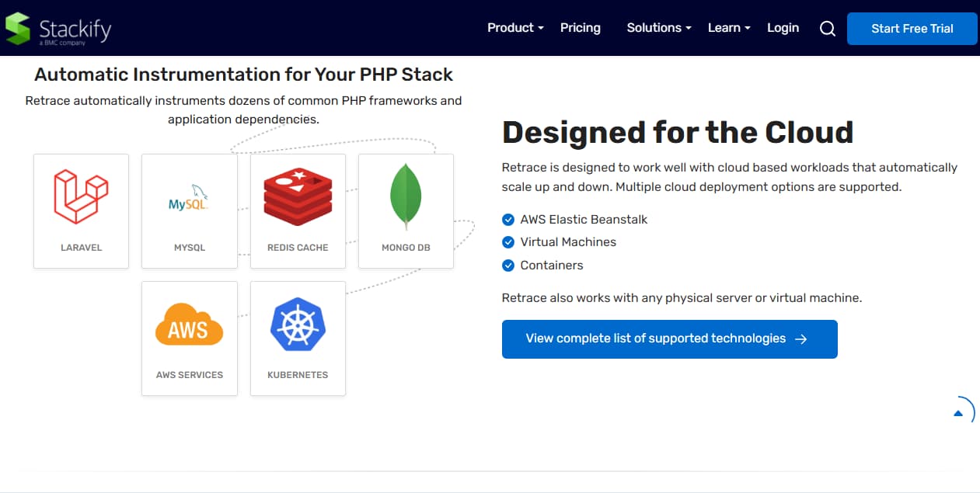Expand the Product dropdown menu
The image size is (980, 493).
click(515, 28)
